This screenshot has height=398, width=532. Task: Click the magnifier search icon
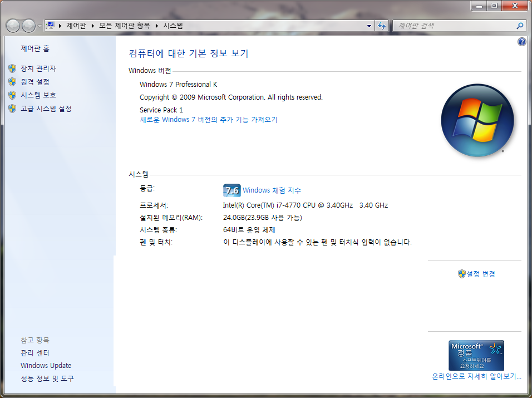(520, 26)
